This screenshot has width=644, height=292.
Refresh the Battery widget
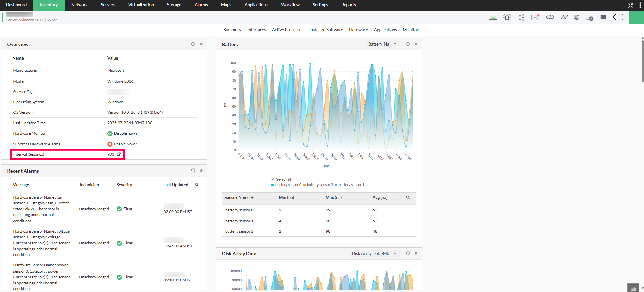click(407, 44)
